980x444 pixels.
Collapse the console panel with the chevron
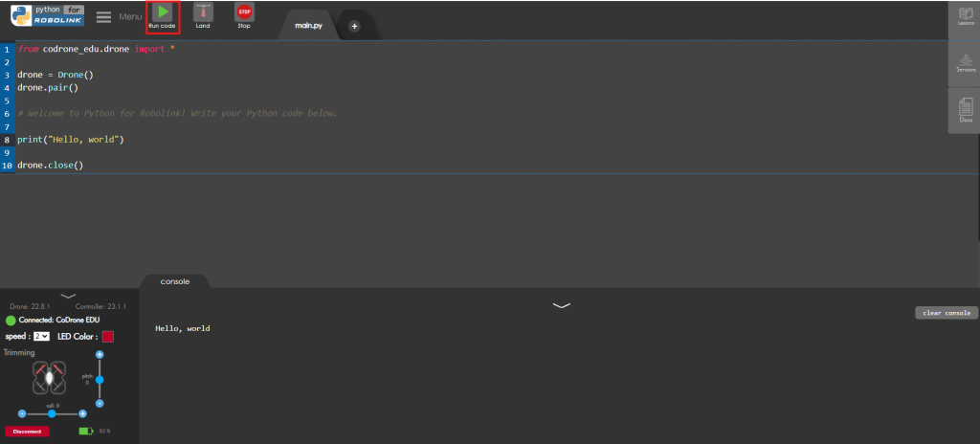pos(562,305)
